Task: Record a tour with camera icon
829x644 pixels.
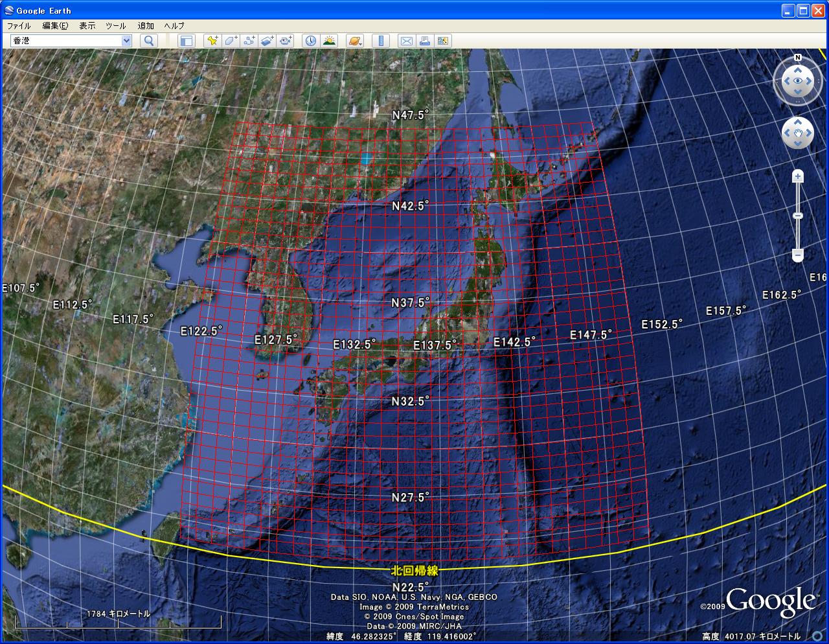Action: pyautogui.click(x=286, y=41)
